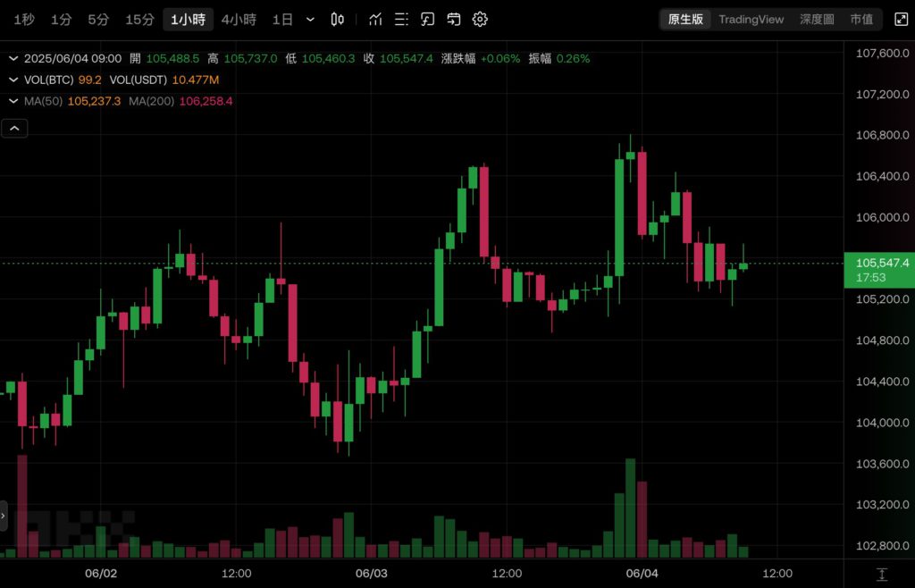The width and height of the screenshot is (915, 588).
Task: Open chart settings gear icon
Action: tap(480, 19)
